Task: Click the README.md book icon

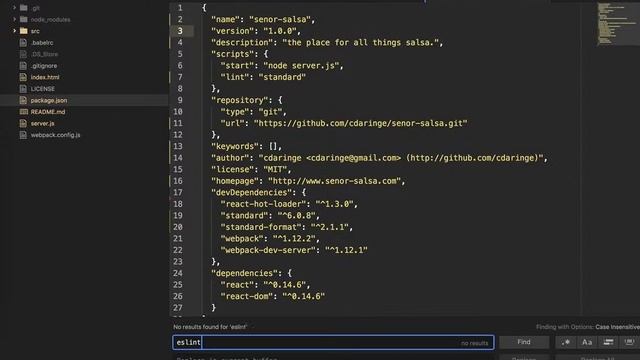Action: pos(24,111)
